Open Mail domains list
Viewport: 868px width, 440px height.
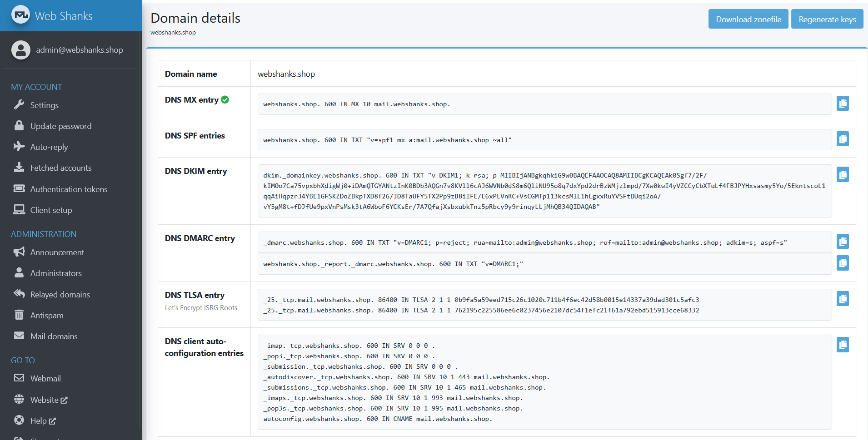tap(54, 336)
